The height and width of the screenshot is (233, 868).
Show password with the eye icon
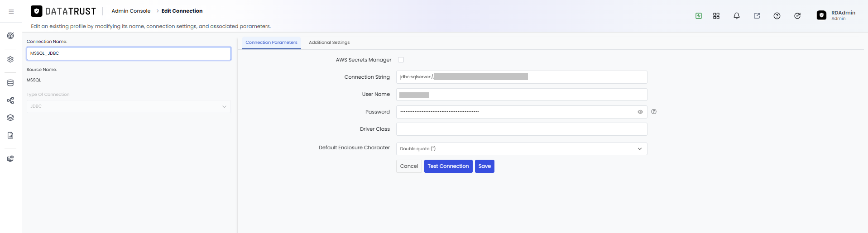tap(640, 112)
